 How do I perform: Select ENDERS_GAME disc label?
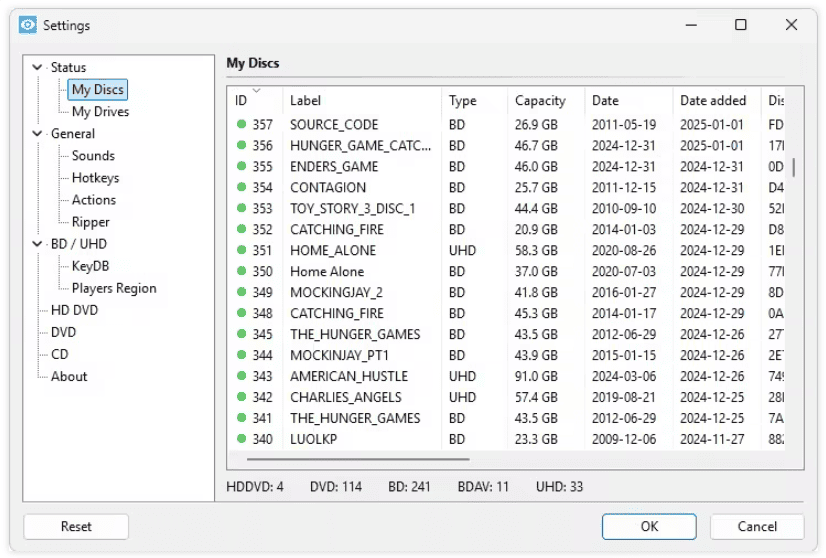click(x=334, y=167)
